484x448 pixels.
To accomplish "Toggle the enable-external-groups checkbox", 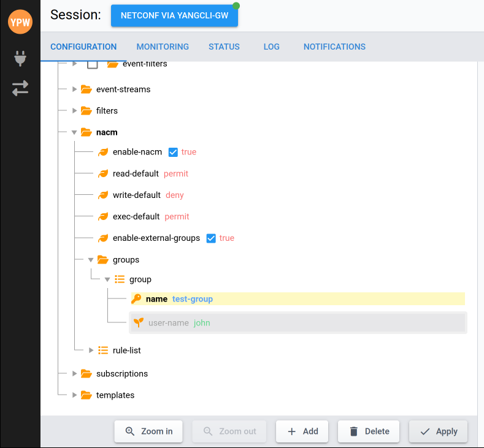I will (x=211, y=238).
